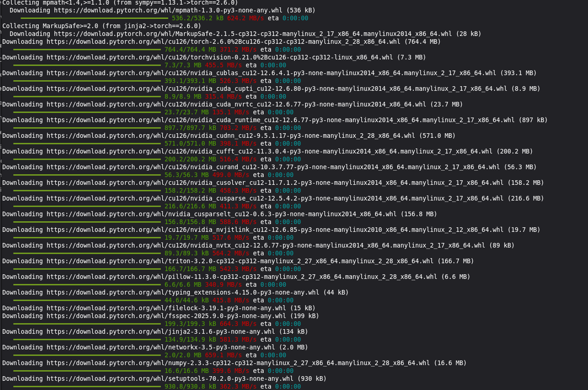Click the "166.7/166.7 MB" progress value
This screenshot has height=390, width=588.
[x=190, y=269]
